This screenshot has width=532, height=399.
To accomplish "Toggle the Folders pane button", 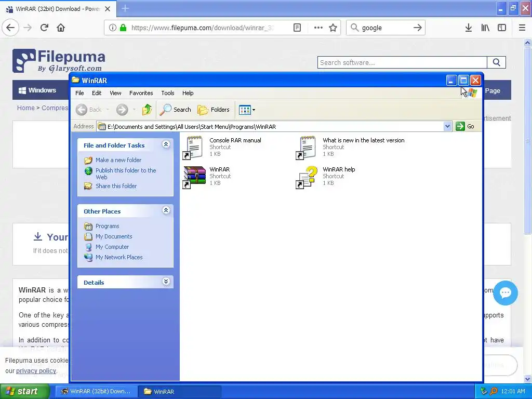I will (x=214, y=110).
